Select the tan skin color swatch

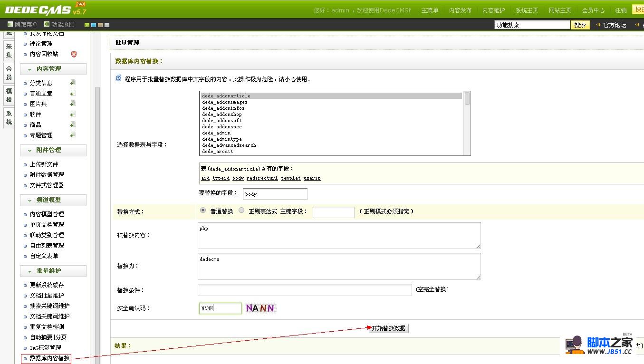[x=100, y=25]
